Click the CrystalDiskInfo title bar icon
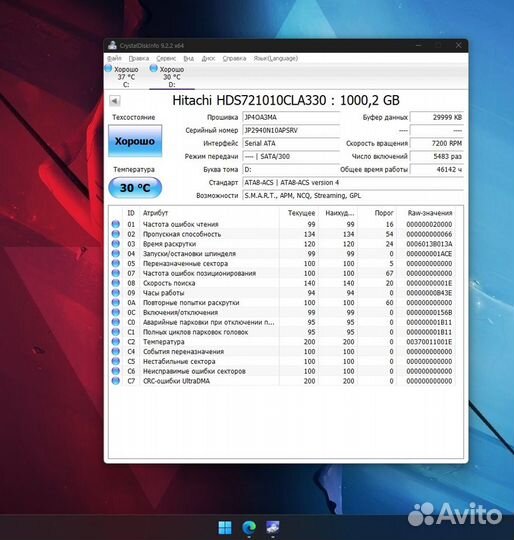The image size is (514, 540). pos(112,45)
